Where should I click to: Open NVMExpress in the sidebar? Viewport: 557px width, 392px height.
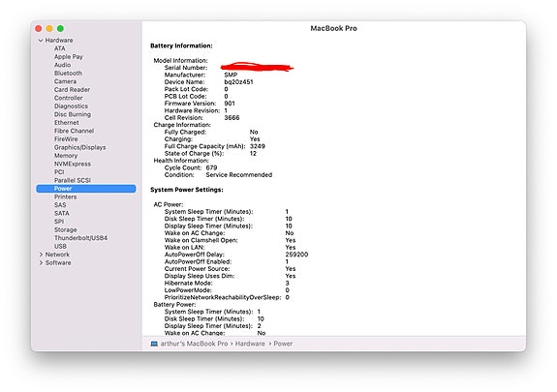(73, 164)
